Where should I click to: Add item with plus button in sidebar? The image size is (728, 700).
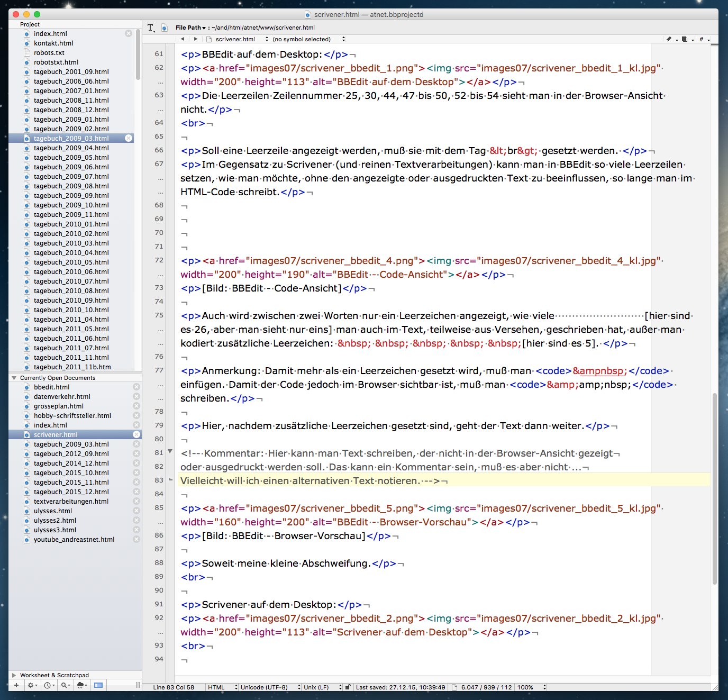[16, 685]
